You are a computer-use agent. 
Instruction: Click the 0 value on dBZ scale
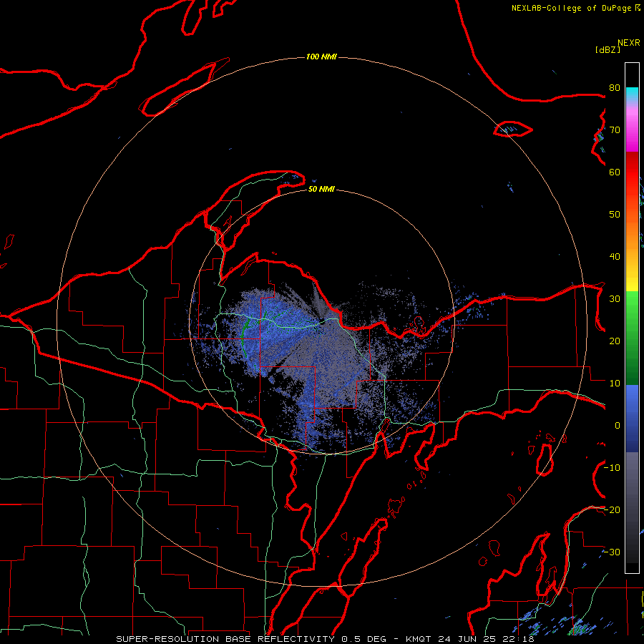tap(618, 426)
